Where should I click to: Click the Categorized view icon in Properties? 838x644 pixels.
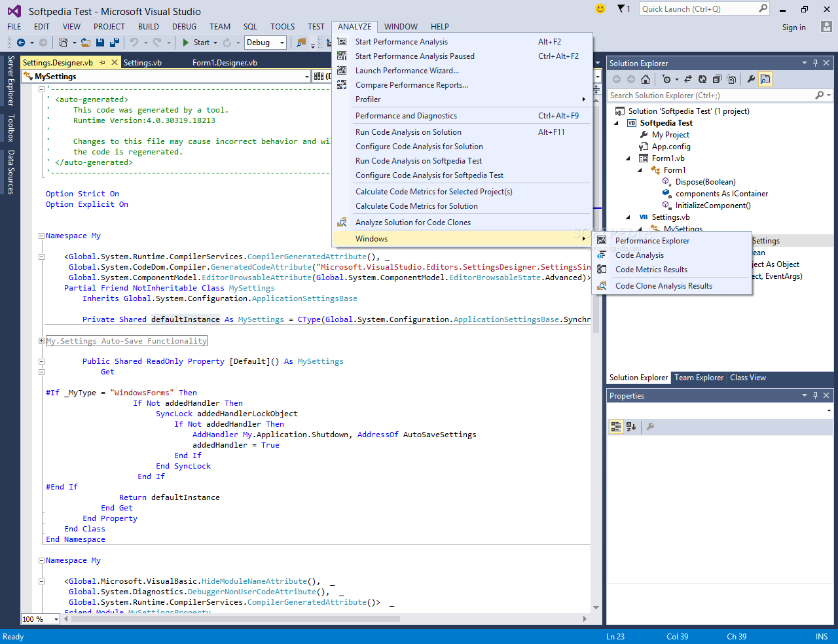click(616, 427)
